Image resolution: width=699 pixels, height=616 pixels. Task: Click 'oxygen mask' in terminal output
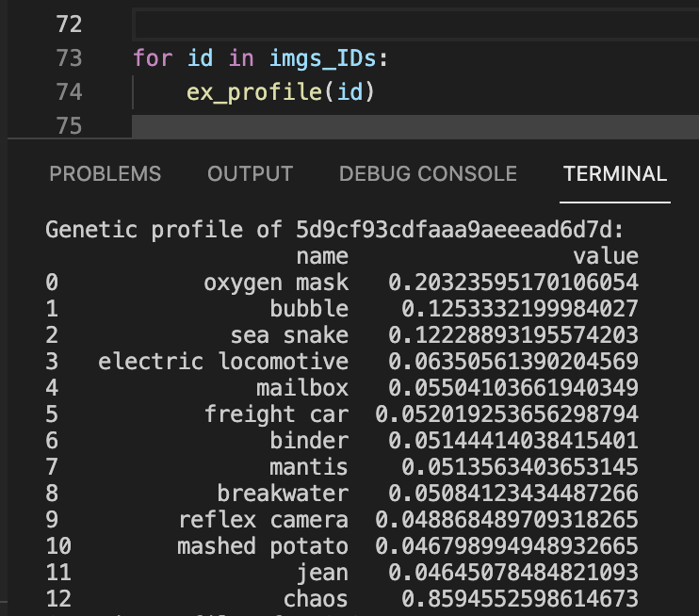point(276,283)
